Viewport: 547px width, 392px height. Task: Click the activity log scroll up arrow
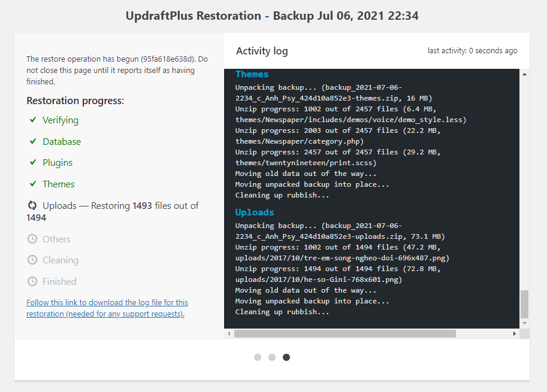coord(525,75)
